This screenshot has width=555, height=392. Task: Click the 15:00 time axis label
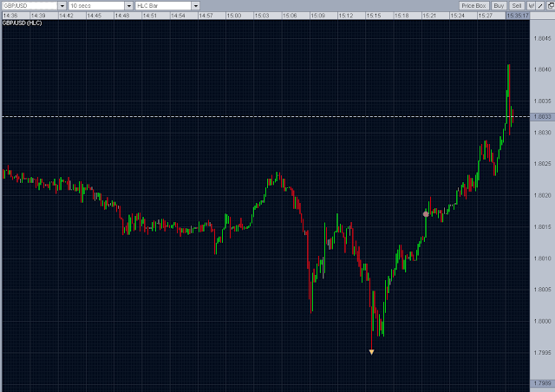(233, 16)
